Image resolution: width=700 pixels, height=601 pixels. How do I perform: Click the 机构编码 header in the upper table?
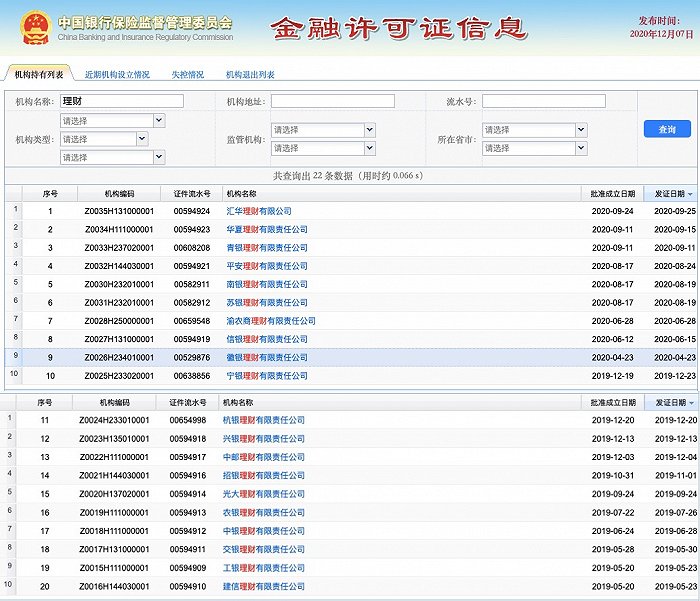(x=119, y=194)
